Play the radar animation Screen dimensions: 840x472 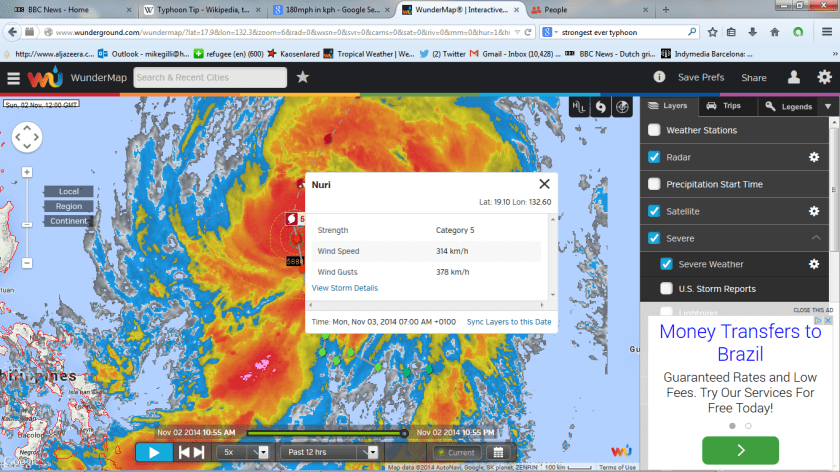(154, 452)
